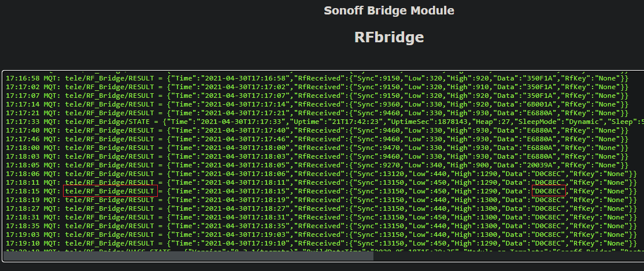
Task: Select the log line stamped 17:18:19
Action: (321, 200)
